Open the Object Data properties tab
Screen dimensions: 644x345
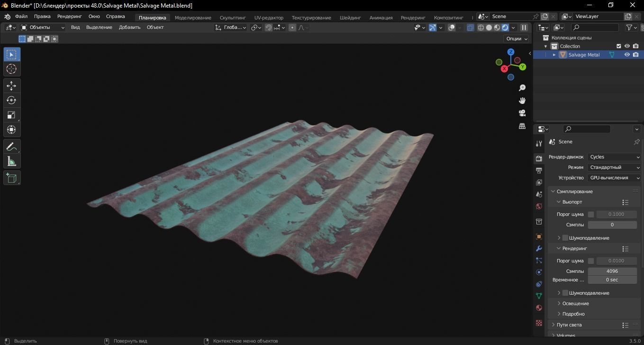pyautogui.click(x=539, y=296)
